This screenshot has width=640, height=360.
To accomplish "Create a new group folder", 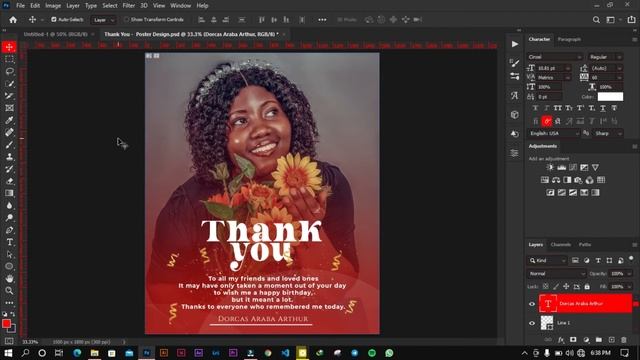I will [598, 340].
